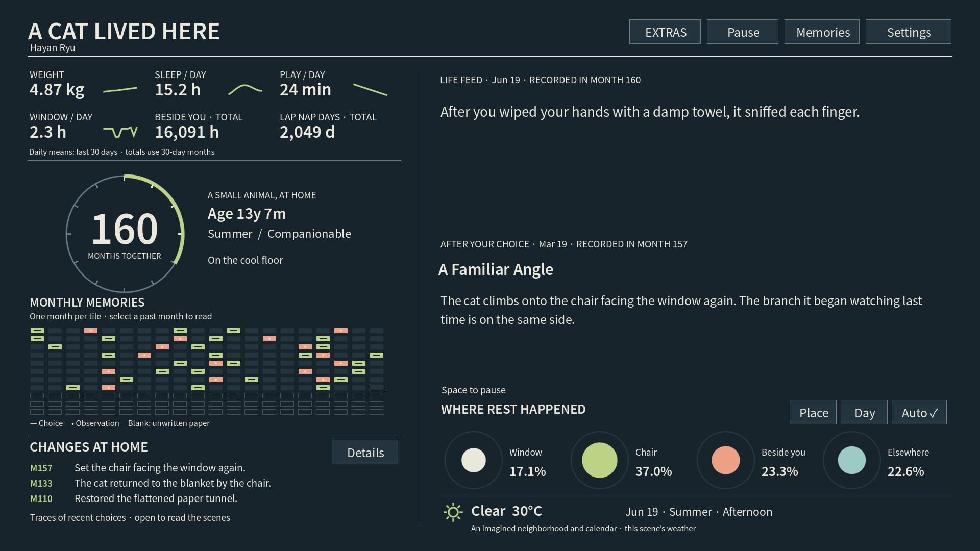Click the 160 months together dial
The height and width of the screenshot is (551, 980).
tap(125, 234)
